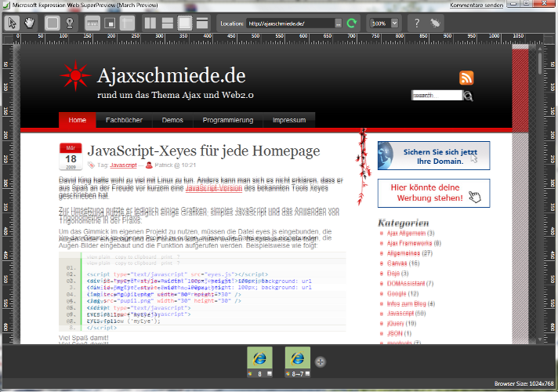Image resolution: width=558 pixels, height=392 pixels.
Task: Click the Sichern Sie sich jetzt banner
Action: (433, 156)
